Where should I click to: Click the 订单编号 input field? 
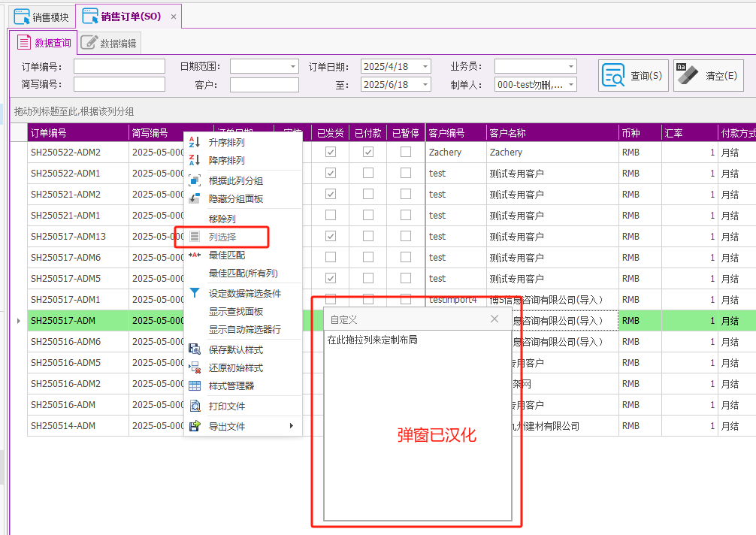(x=119, y=66)
